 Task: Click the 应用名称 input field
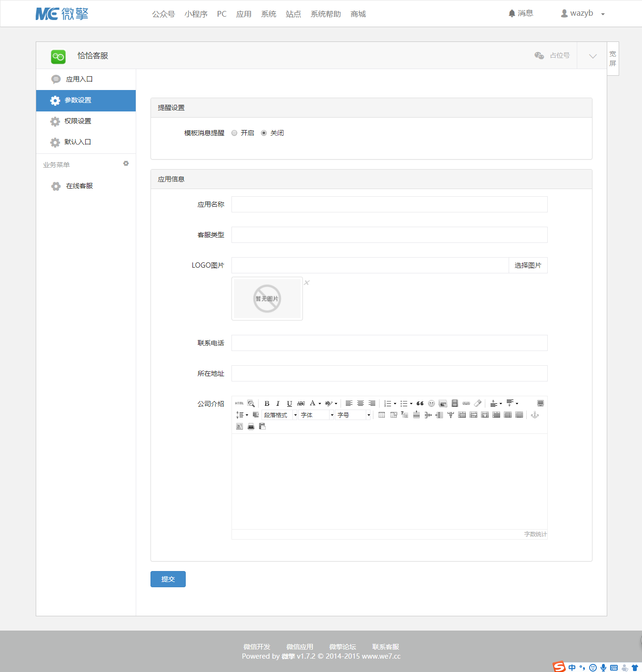tap(390, 204)
